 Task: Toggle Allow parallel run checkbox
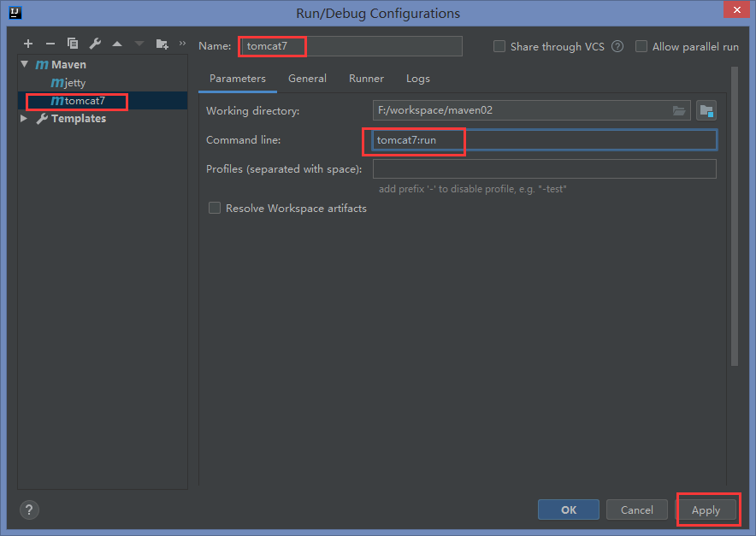(641, 47)
